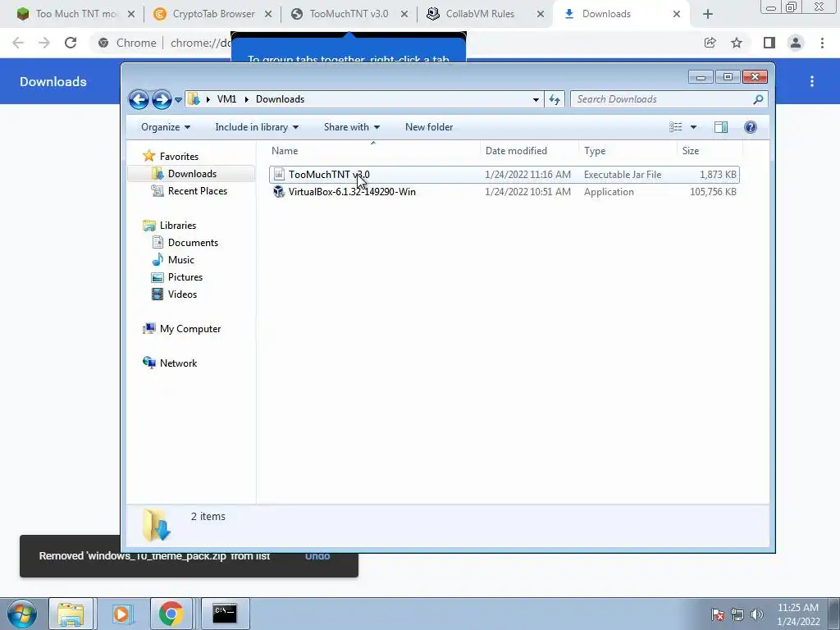The image size is (840, 630).
Task: Reload the Chrome page
Action: (x=71, y=43)
